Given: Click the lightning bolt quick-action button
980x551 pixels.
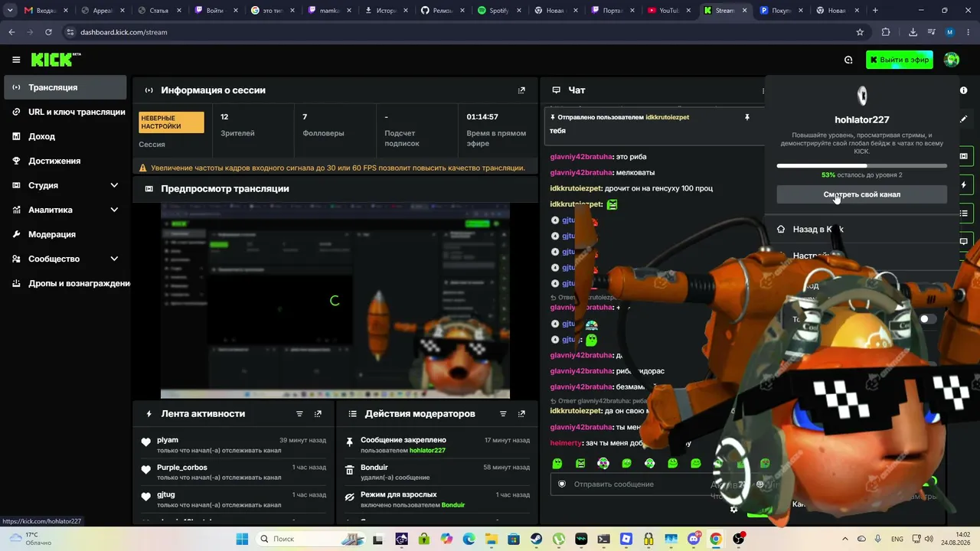Looking at the screenshot, I should click(963, 185).
